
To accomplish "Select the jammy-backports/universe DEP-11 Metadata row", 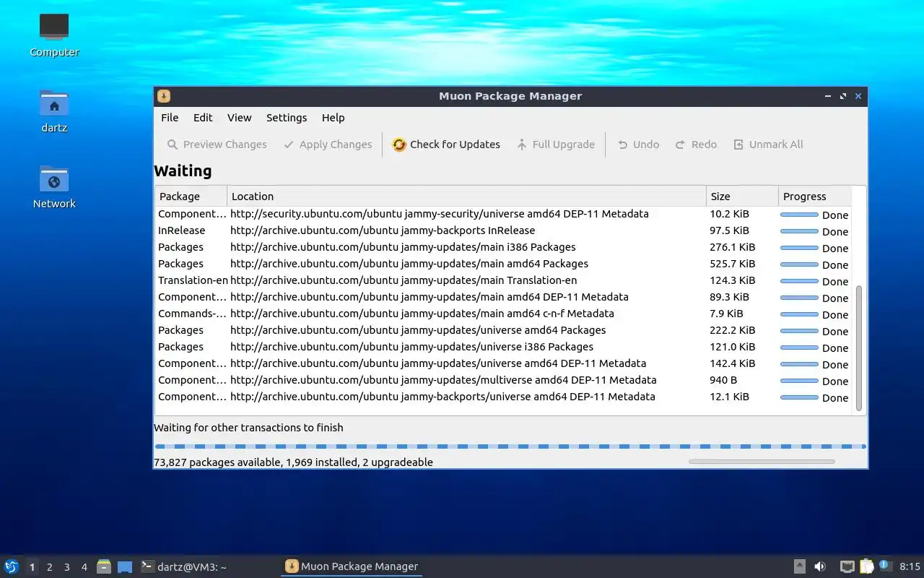I will click(x=503, y=397).
